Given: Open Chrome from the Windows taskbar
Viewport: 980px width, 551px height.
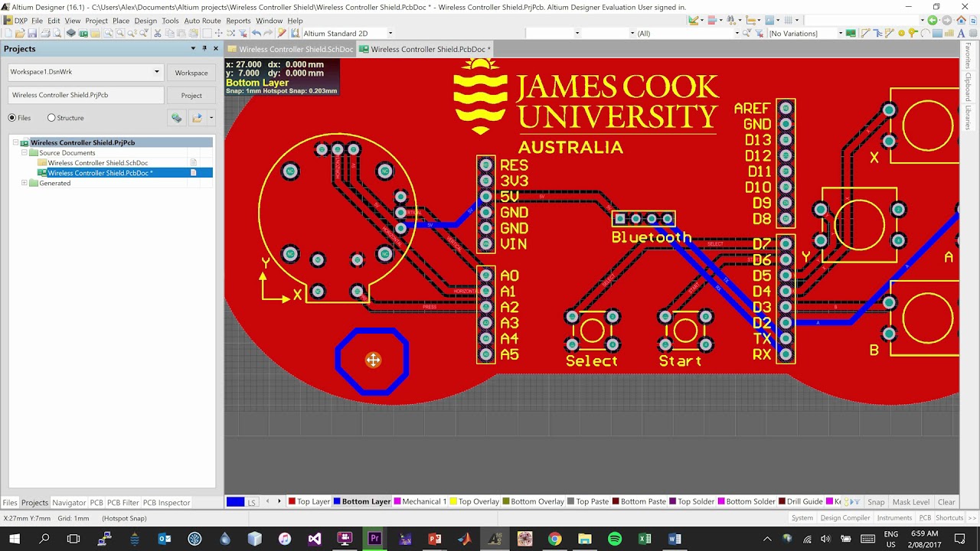Looking at the screenshot, I should coord(554,539).
